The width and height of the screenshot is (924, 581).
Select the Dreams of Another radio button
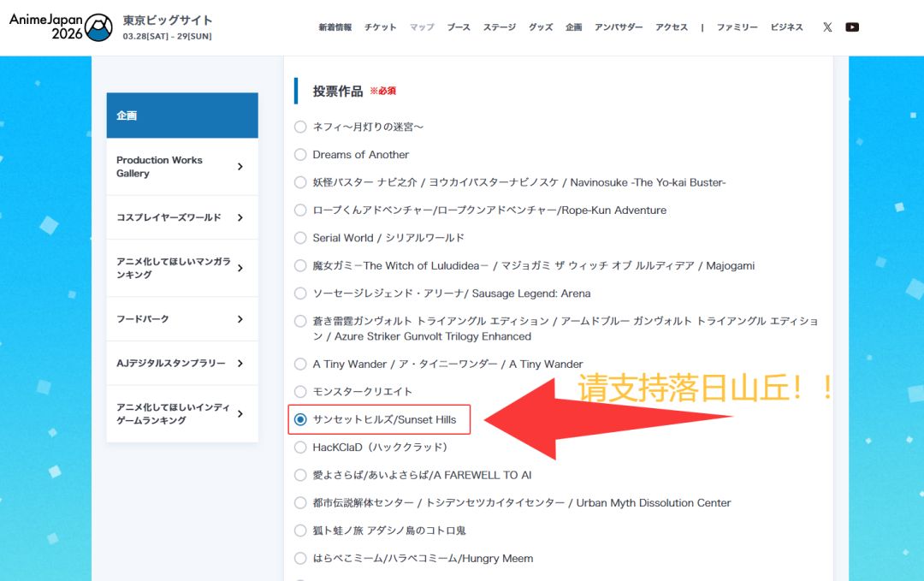point(300,154)
